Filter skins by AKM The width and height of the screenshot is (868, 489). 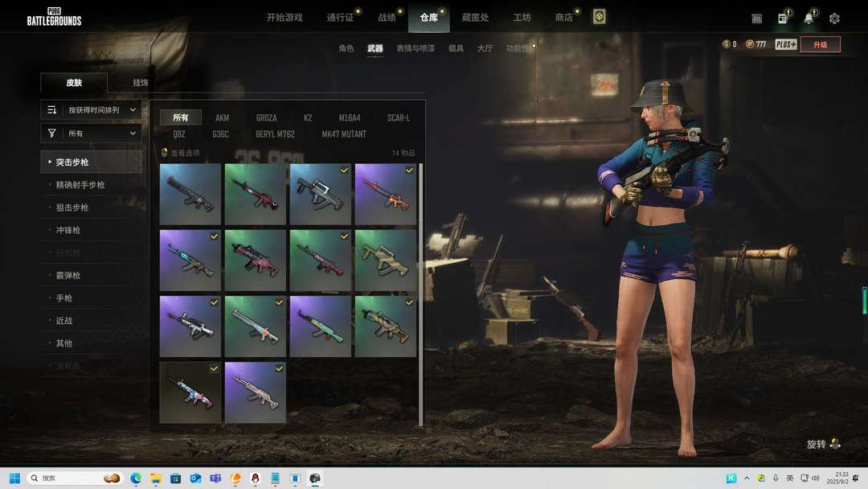coord(222,117)
